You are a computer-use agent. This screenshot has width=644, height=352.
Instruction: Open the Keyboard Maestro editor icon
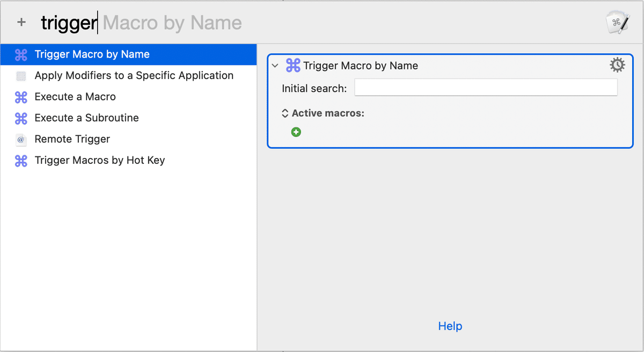click(x=617, y=23)
